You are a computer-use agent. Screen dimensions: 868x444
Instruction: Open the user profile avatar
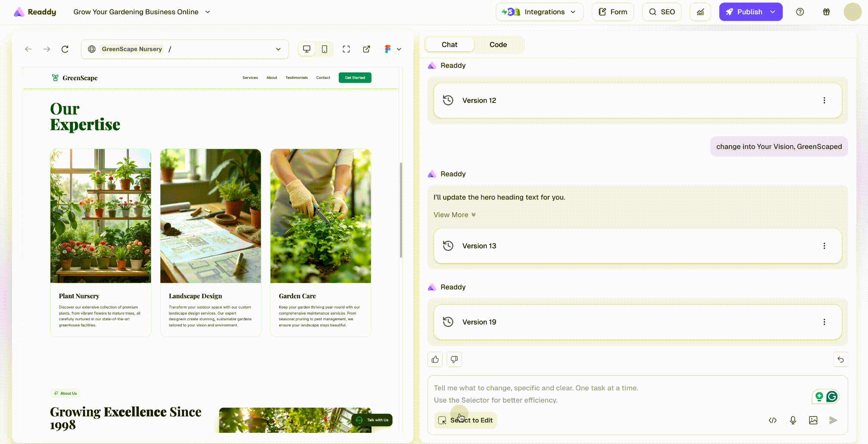852,12
